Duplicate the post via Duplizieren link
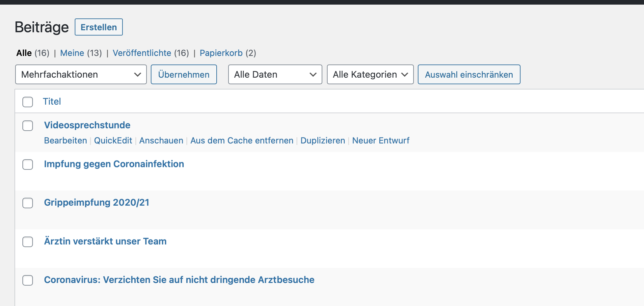Image resolution: width=644 pixels, height=306 pixels. pyautogui.click(x=323, y=140)
